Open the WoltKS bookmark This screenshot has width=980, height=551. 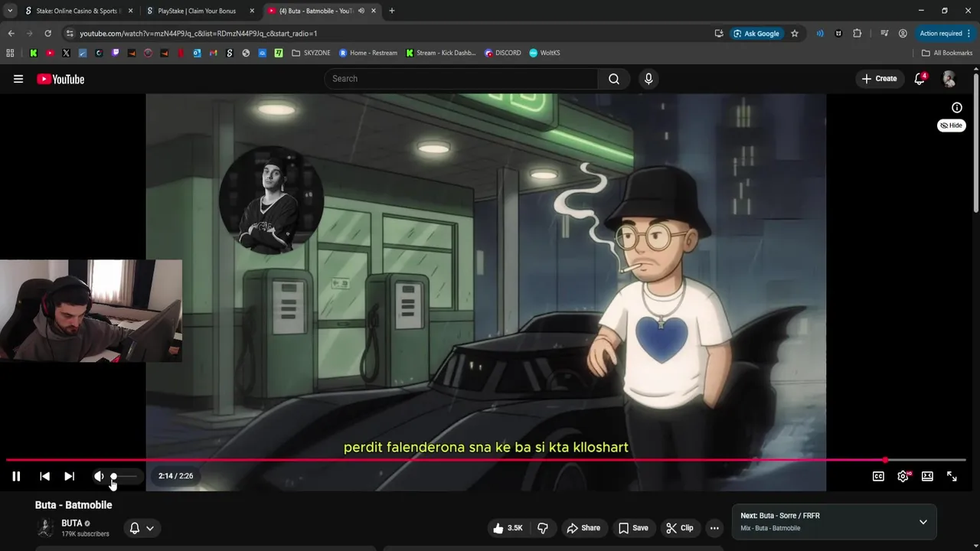point(544,53)
